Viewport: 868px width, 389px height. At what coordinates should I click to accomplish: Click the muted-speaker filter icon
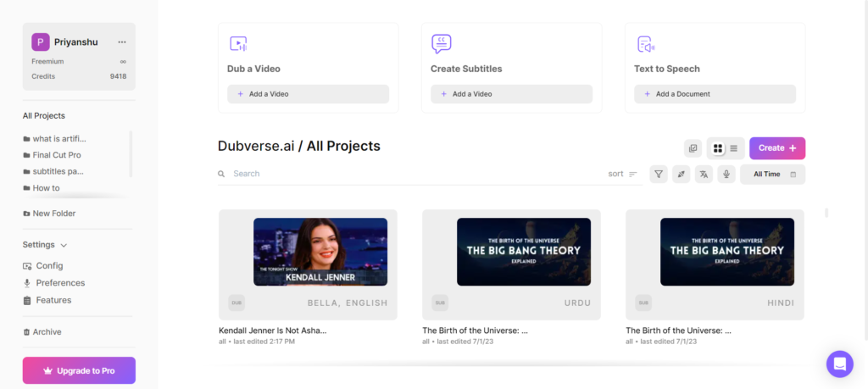[x=682, y=175]
